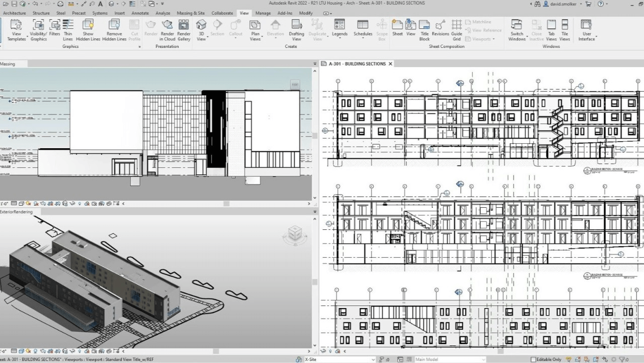Switch to Structure ribbon tab
Image resolution: width=644 pixels, height=363 pixels.
[41, 13]
